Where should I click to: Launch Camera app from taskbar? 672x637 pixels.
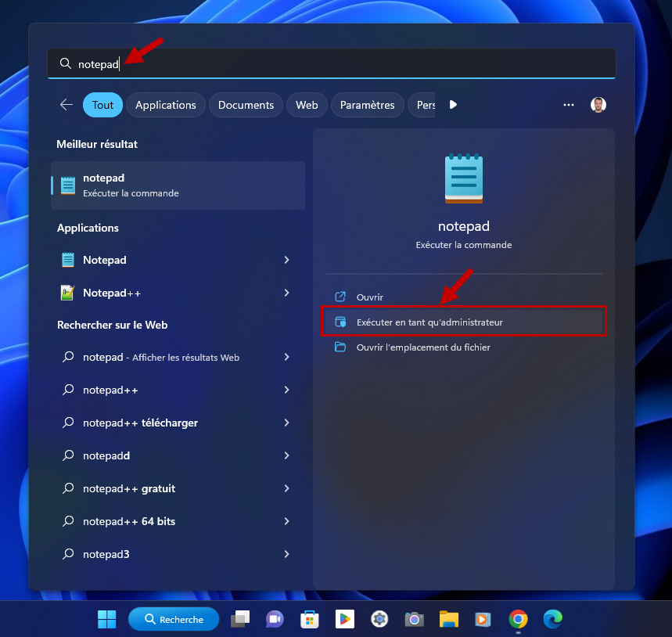tap(414, 619)
